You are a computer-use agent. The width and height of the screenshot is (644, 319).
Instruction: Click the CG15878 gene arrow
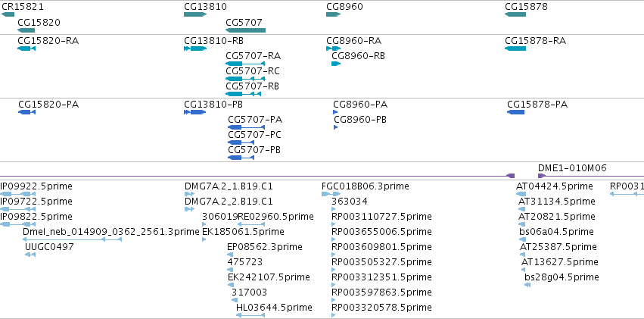click(515, 14)
